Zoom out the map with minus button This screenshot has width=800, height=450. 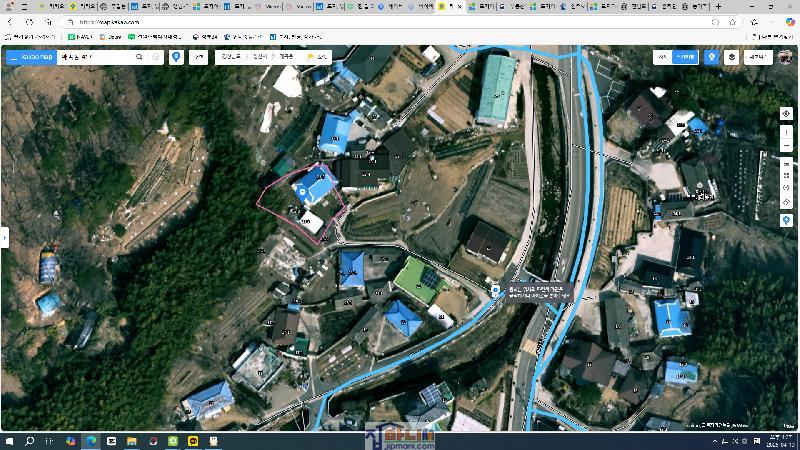pos(786,145)
